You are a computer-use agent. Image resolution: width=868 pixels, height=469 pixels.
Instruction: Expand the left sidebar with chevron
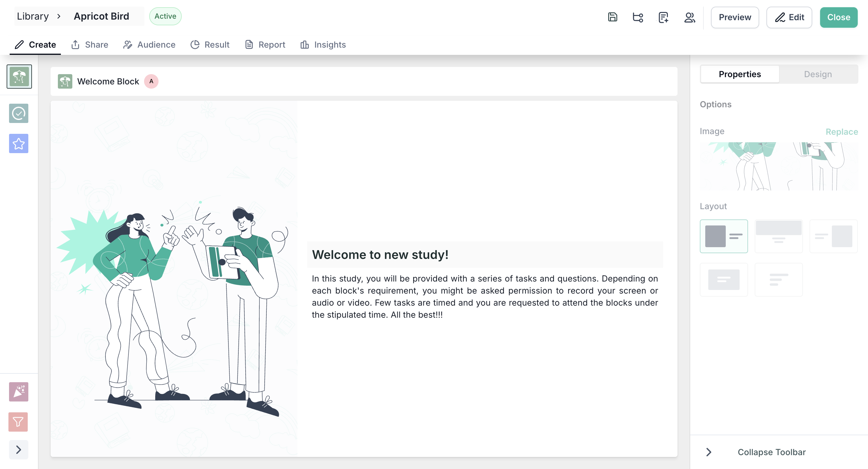point(18,449)
